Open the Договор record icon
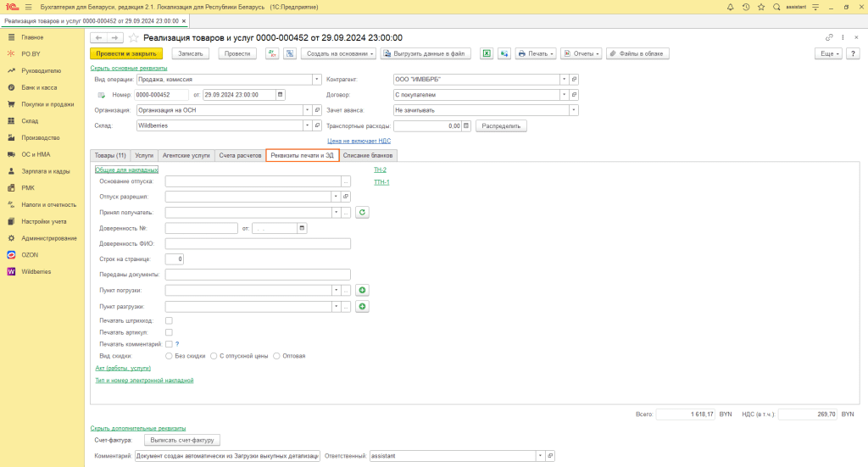This screenshot has height=467, width=868. pos(574,95)
